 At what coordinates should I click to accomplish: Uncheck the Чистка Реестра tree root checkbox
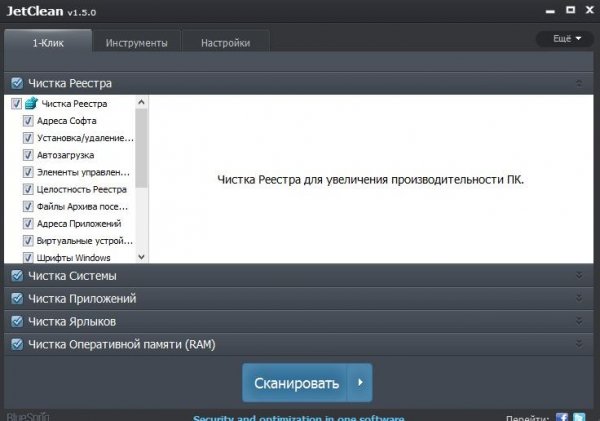tap(16, 104)
